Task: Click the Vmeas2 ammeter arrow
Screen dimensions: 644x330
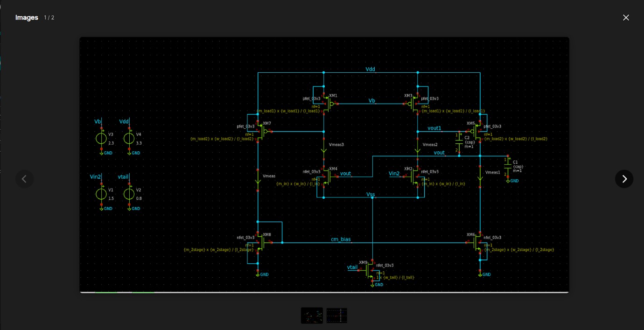Action: 418,149
